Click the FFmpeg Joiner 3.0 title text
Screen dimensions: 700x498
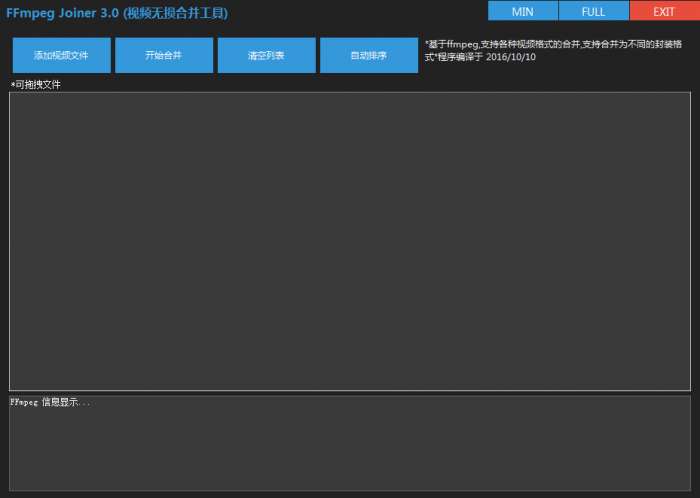117,13
